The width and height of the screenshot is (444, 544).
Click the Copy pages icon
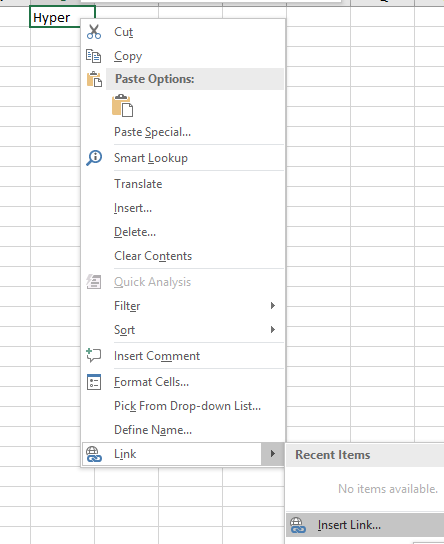[94, 56]
